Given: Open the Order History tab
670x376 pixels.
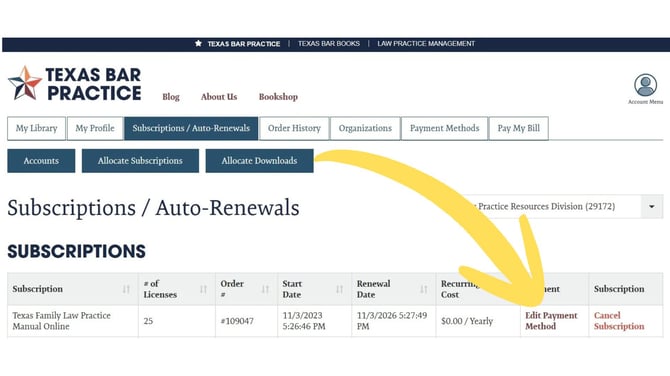Looking at the screenshot, I should (x=294, y=128).
